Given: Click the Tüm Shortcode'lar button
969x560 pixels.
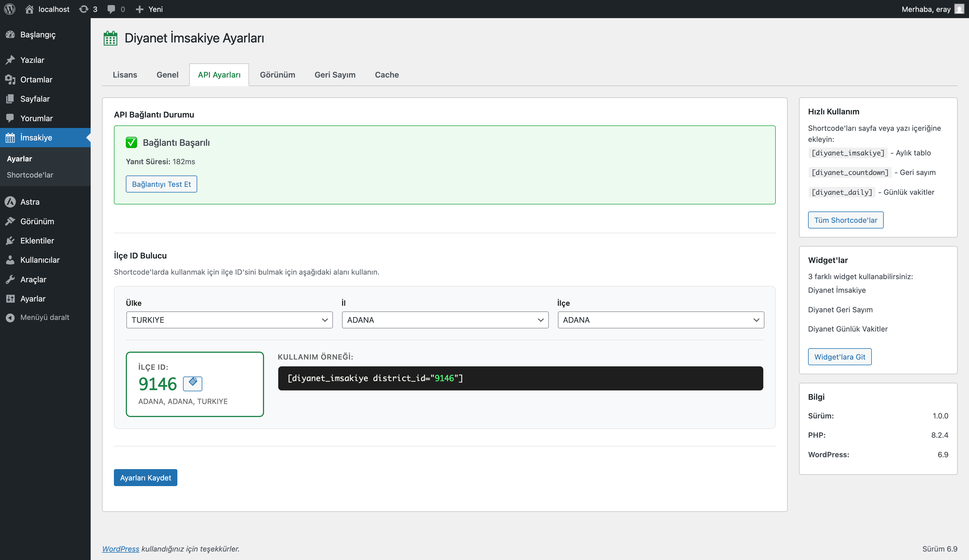Looking at the screenshot, I should point(845,220).
